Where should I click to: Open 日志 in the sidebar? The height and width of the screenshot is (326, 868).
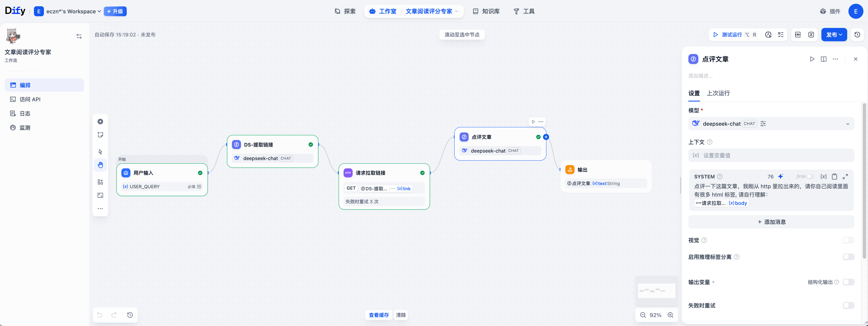(x=25, y=113)
